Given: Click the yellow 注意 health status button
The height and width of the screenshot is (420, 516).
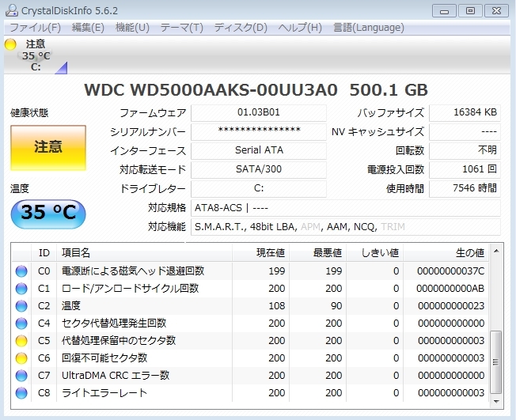Looking at the screenshot, I should tap(48, 148).
